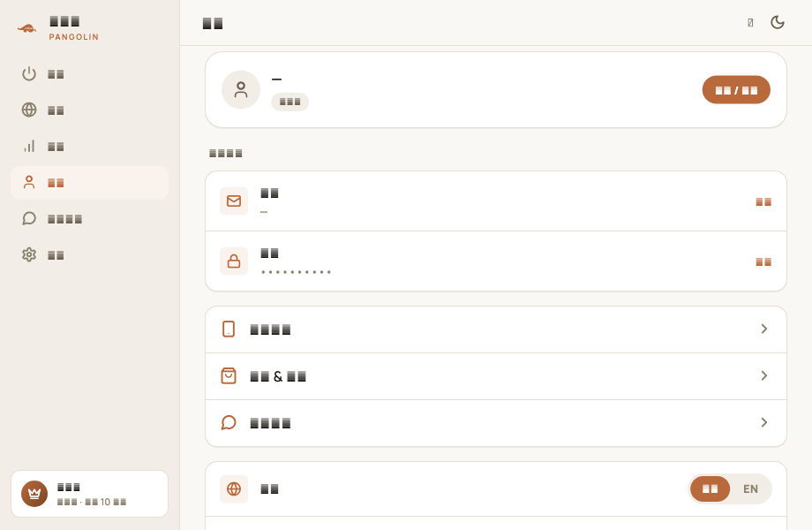This screenshot has height=530, width=812.
Task: Expand the shopping bag row chevron
Action: pyautogui.click(x=763, y=375)
